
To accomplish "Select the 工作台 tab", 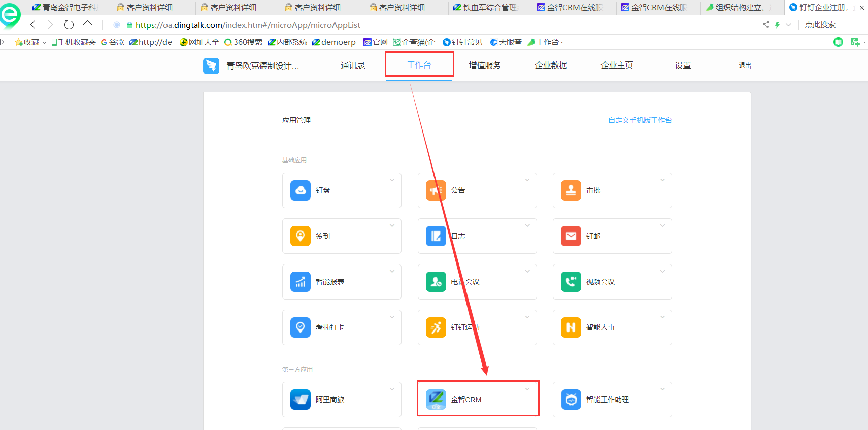I will click(x=419, y=65).
